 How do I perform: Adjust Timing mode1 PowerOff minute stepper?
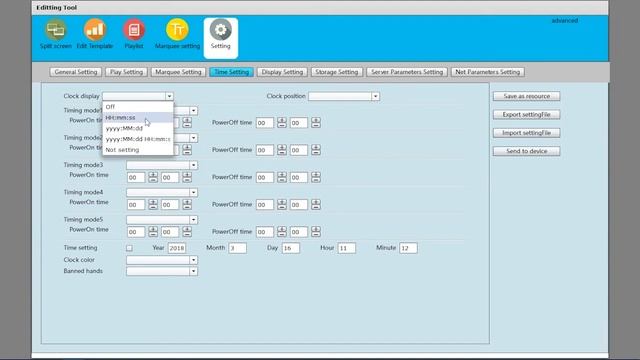coord(316,122)
